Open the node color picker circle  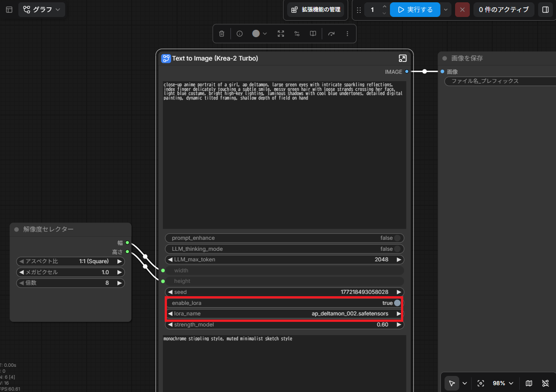(x=259, y=33)
